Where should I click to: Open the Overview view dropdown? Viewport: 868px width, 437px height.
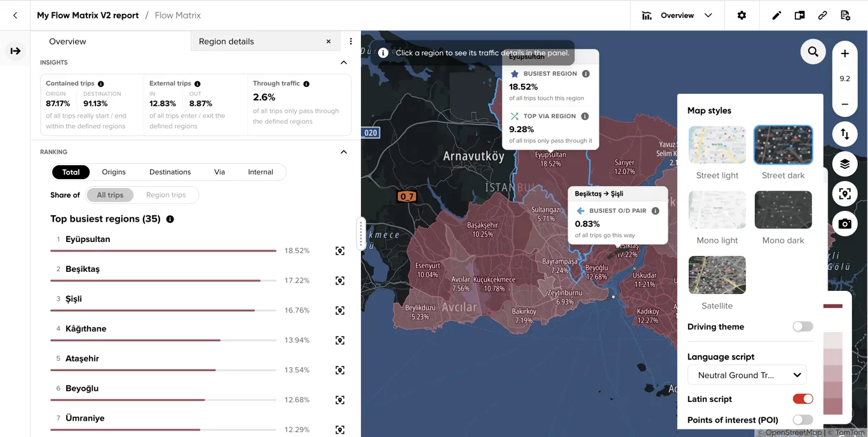click(677, 15)
